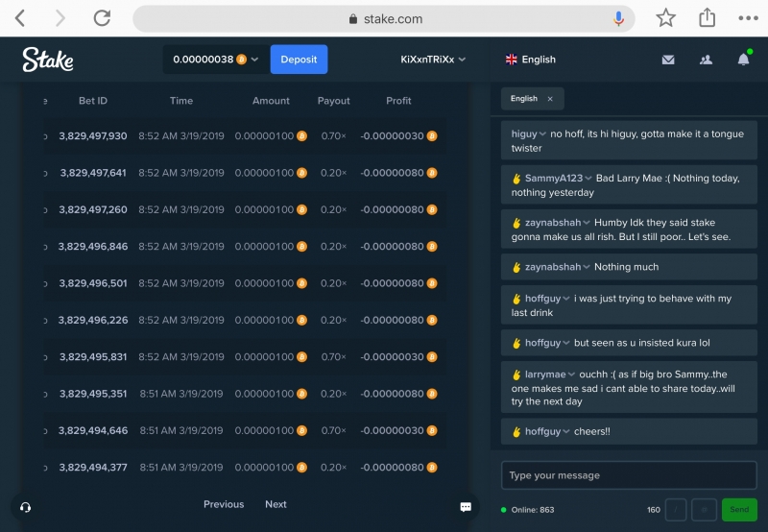The height and width of the screenshot is (532, 768).
Task: Open bet ID 3,829,497,930
Action: 93,135
